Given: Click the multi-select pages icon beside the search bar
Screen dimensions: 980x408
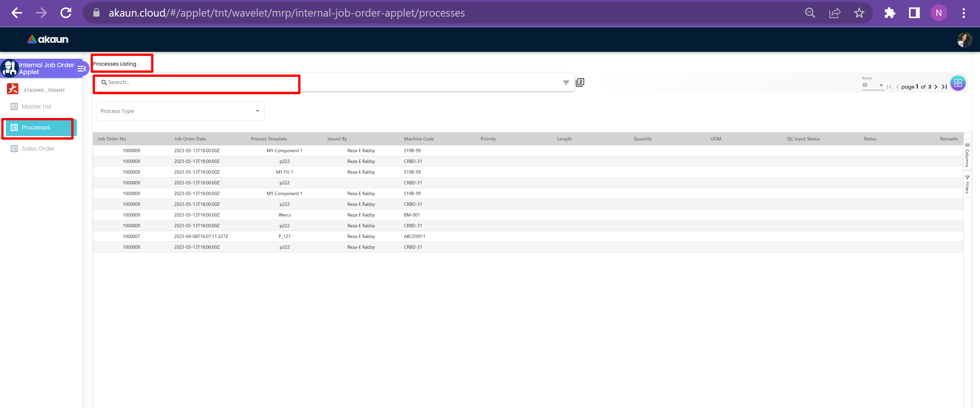Looking at the screenshot, I should pos(580,82).
